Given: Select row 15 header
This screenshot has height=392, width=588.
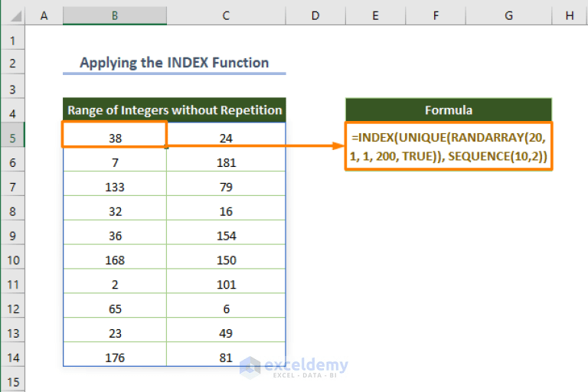Looking at the screenshot, I should pyautogui.click(x=13, y=381).
